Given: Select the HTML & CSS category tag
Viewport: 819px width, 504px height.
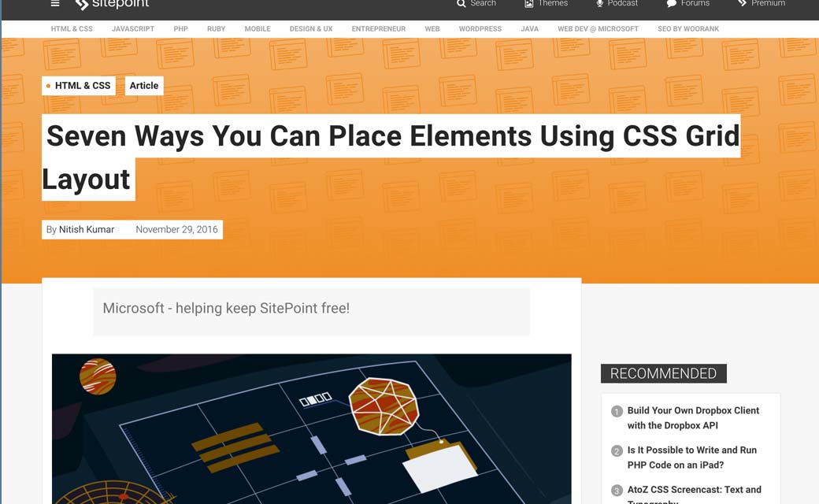Looking at the screenshot, I should pos(79,86).
